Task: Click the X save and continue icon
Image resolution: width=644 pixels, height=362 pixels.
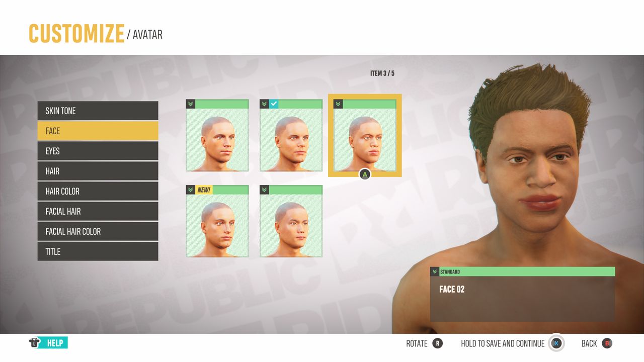Action: (x=556, y=343)
